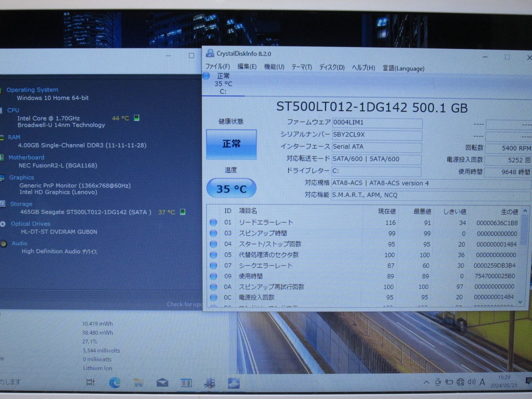
Task: Open the 編集(E) menu
Action: (247, 66)
